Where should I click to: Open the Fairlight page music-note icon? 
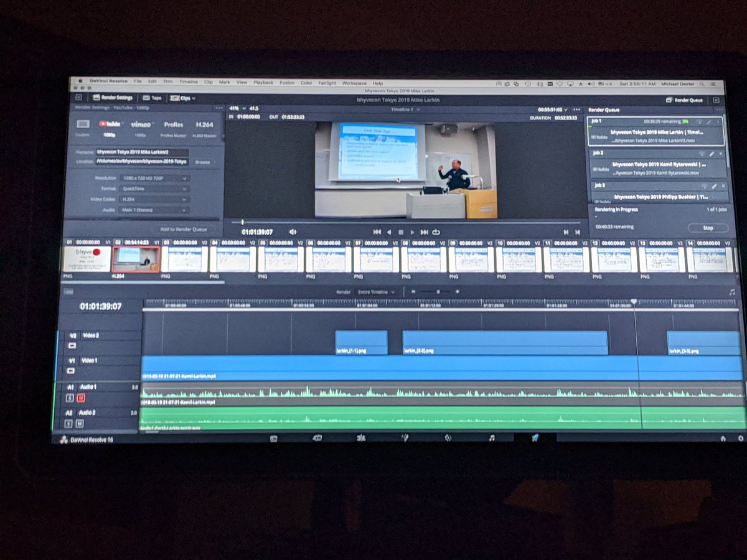click(492, 438)
